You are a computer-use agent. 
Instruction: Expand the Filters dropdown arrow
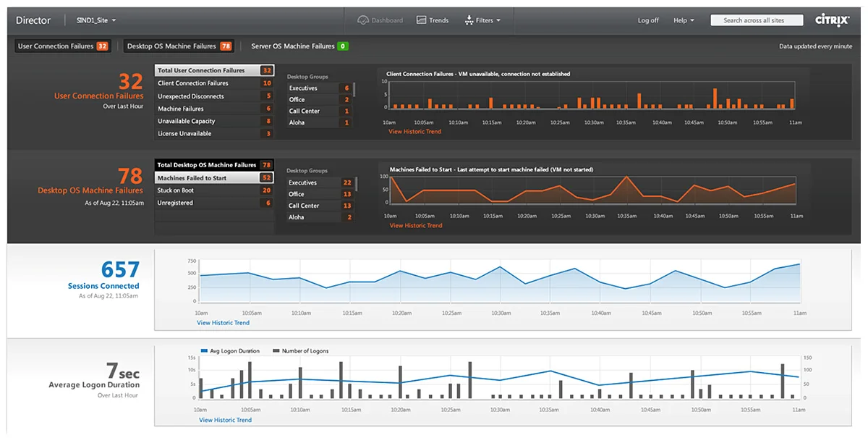click(499, 20)
